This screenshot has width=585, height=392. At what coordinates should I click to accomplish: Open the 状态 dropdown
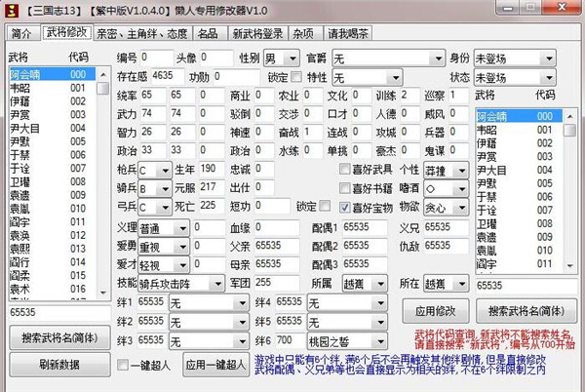point(515,78)
